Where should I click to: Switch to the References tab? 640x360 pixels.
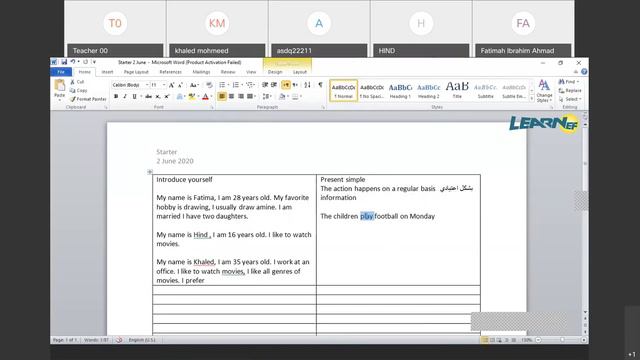(x=171, y=72)
